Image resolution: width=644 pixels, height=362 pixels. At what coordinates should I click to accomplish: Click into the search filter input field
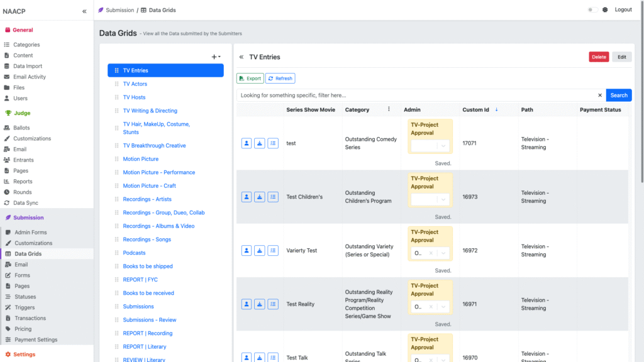click(x=415, y=96)
